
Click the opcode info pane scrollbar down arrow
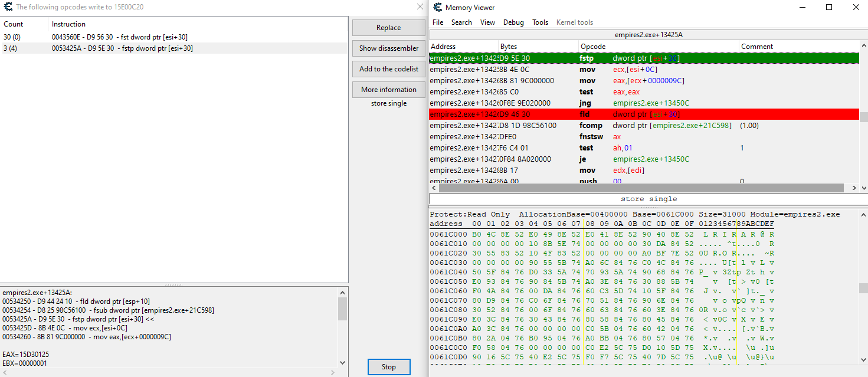pos(342,362)
